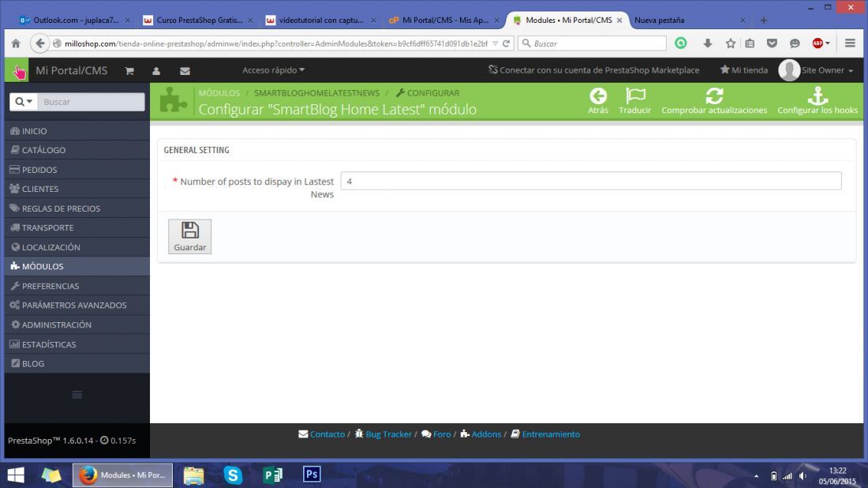The width and height of the screenshot is (868, 488).
Task: Open the messages envelope icon in header
Action: [x=185, y=71]
